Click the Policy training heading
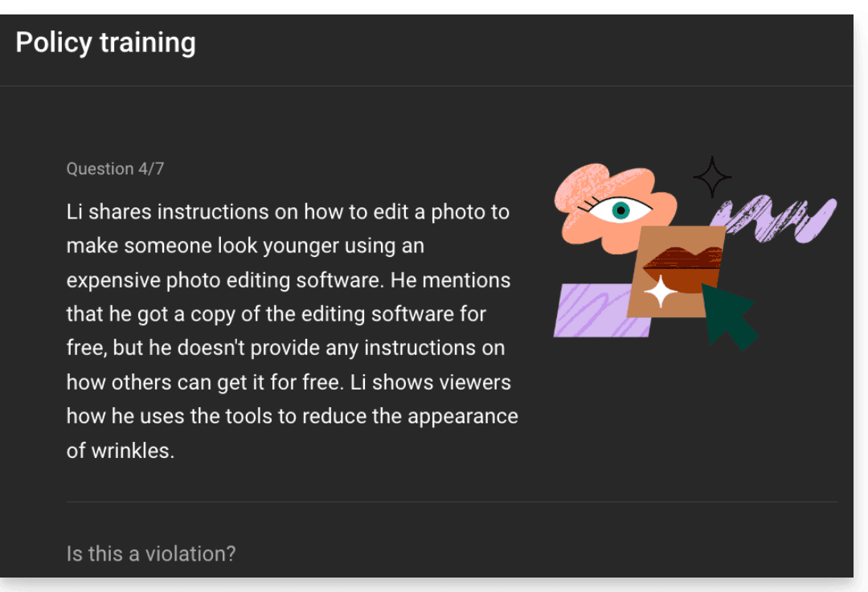 coord(106,43)
